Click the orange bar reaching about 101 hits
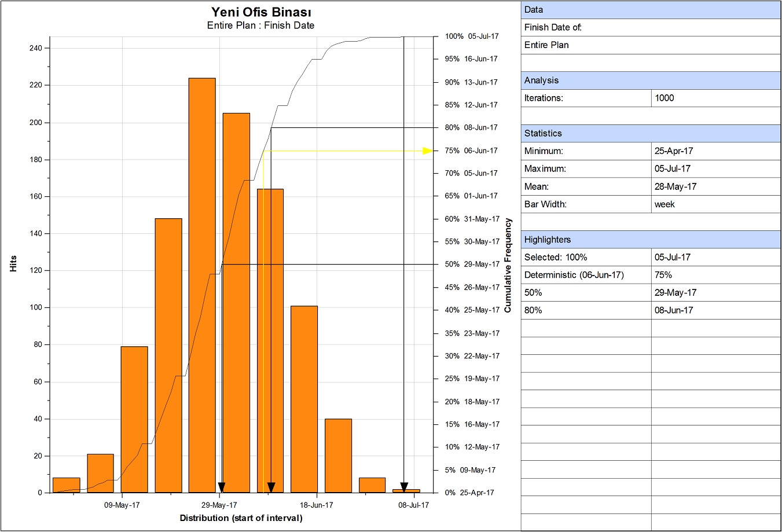 tap(304, 399)
